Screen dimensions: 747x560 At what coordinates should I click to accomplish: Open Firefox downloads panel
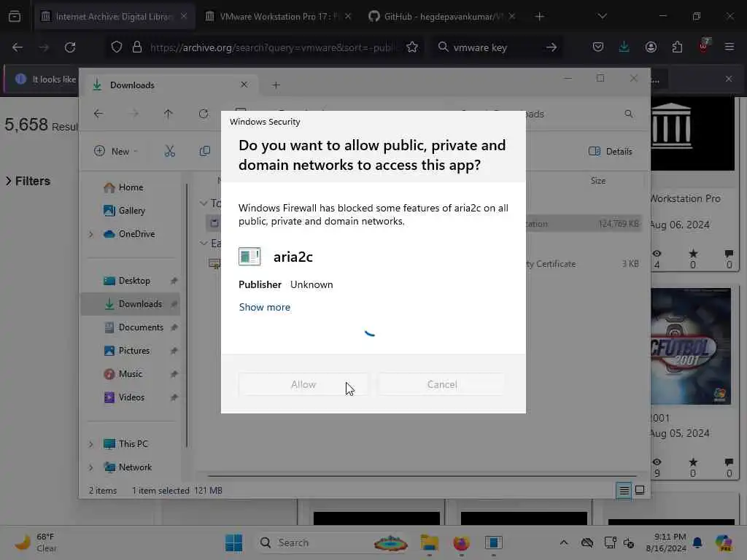tap(624, 47)
